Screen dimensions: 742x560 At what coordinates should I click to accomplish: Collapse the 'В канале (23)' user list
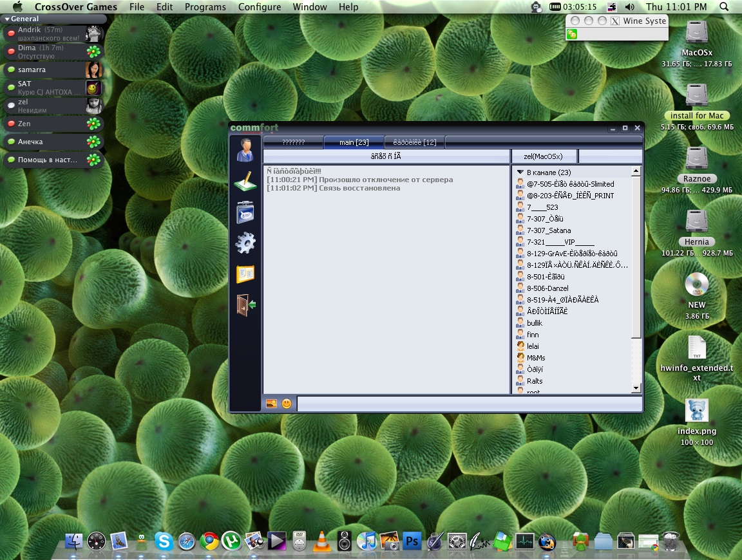(x=520, y=173)
